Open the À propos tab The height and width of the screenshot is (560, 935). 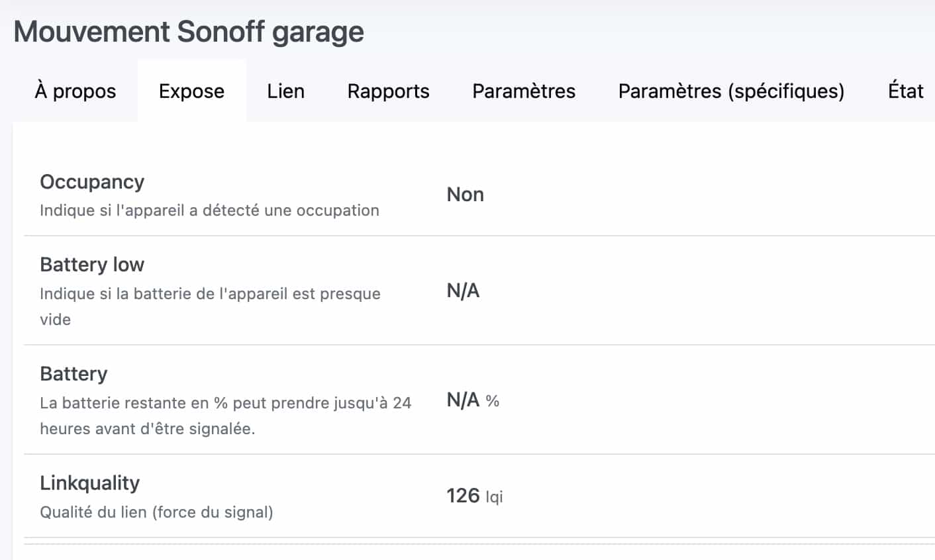tap(75, 91)
